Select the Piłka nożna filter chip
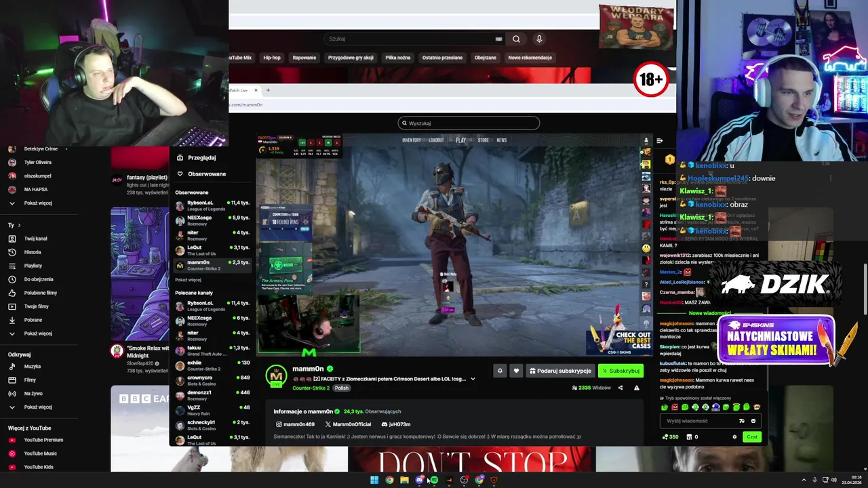 tap(398, 58)
